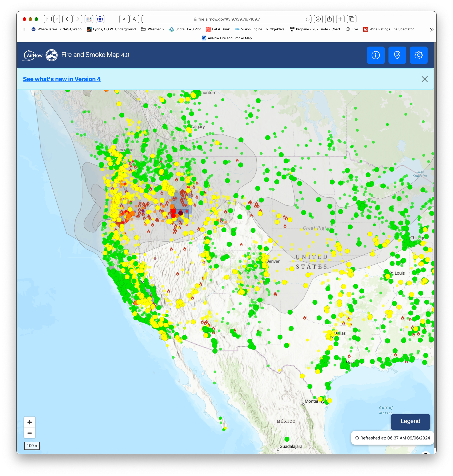Reload the page with refresh icon
Screen dimensions: 453x476
tap(307, 19)
